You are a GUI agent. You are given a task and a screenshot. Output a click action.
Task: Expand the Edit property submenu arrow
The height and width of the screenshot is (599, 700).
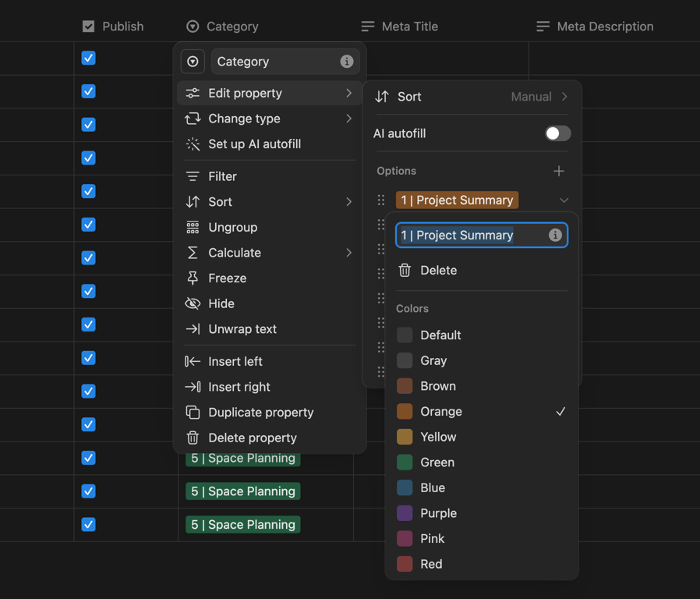(x=348, y=94)
